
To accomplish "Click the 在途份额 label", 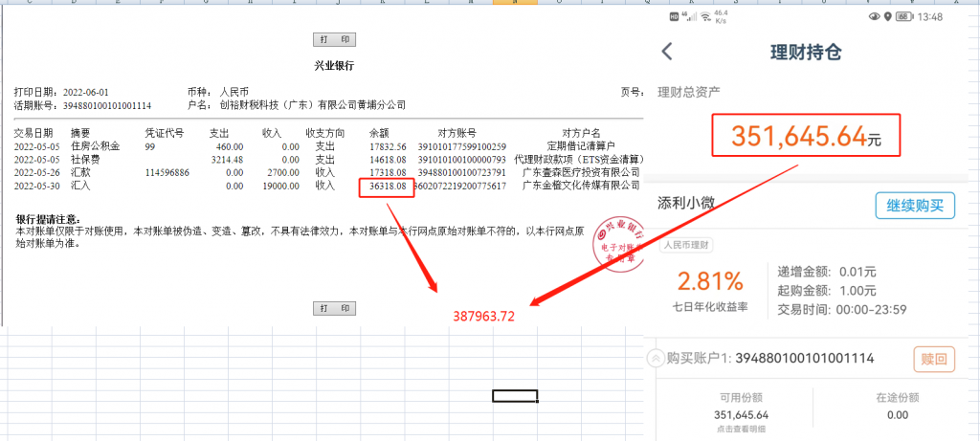I will tap(898, 398).
